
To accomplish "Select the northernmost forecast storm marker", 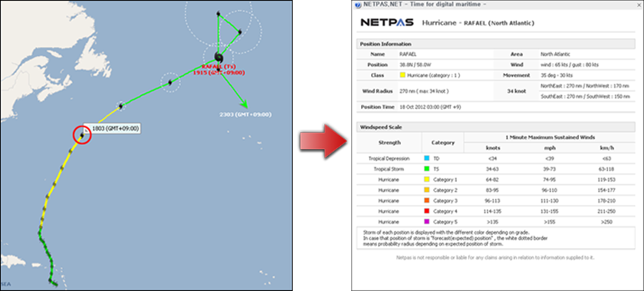I will (x=218, y=14).
